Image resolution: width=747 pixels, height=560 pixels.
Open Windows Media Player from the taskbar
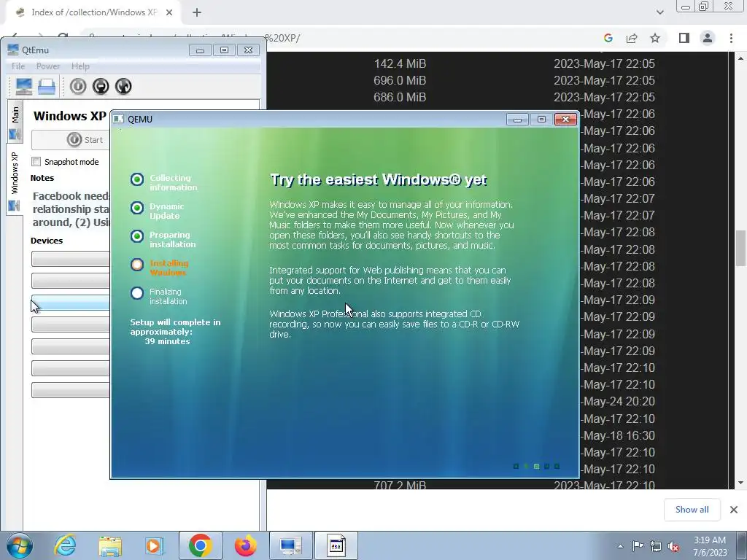[155, 545]
